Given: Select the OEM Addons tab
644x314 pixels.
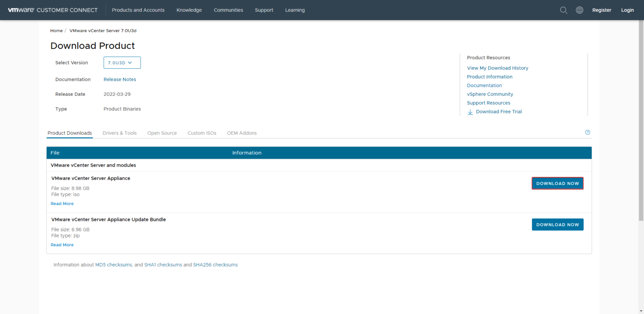Looking at the screenshot, I should [241, 133].
